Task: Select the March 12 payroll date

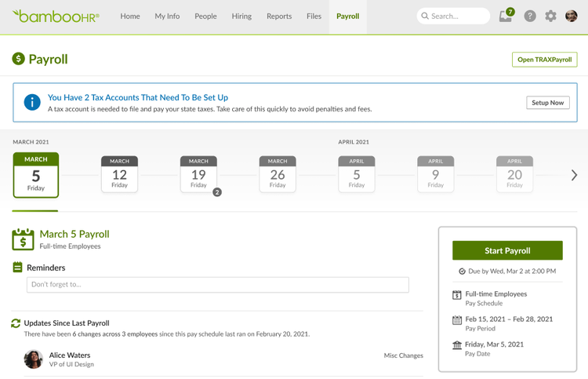Action: tap(119, 174)
